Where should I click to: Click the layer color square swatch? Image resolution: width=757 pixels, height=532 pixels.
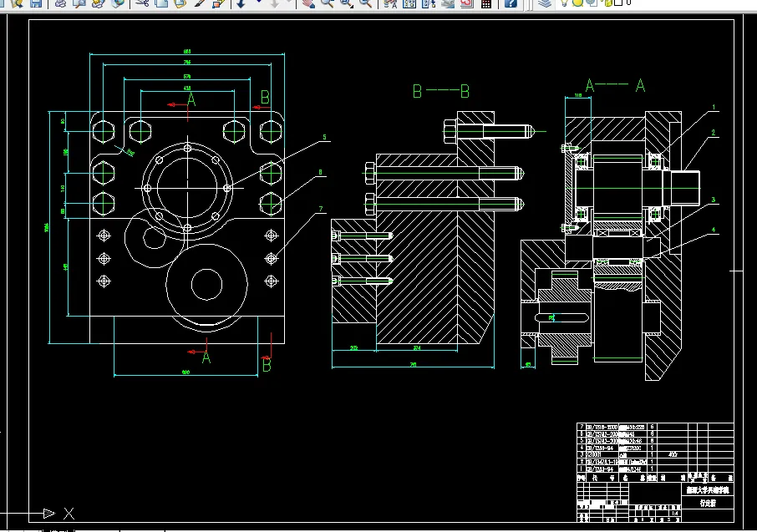[617, 3]
